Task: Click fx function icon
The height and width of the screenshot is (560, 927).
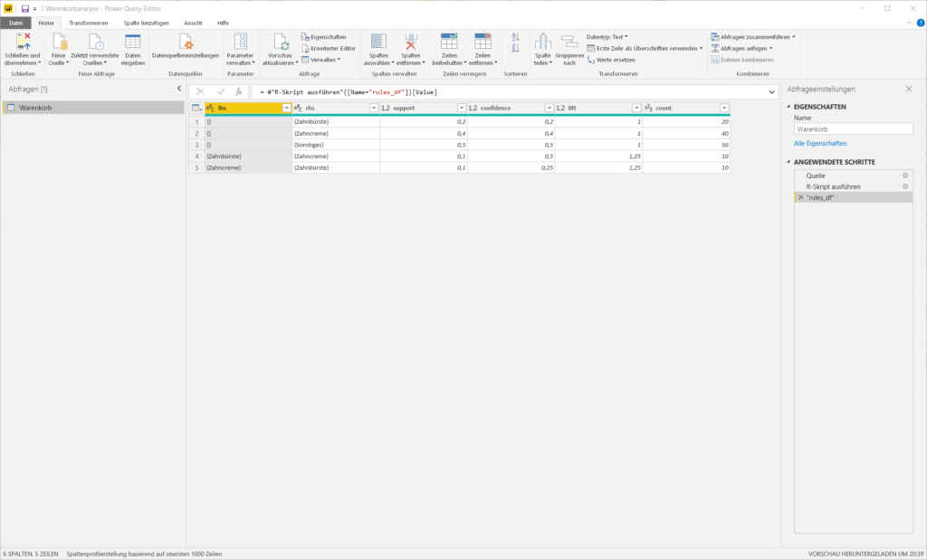Action: [x=238, y=91]
